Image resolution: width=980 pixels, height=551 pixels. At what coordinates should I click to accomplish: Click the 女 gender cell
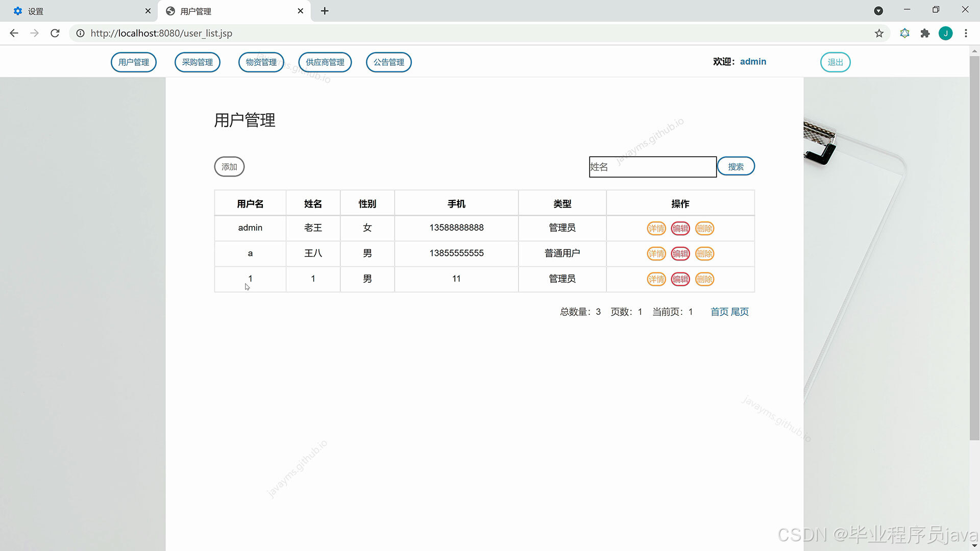[367, 228]
